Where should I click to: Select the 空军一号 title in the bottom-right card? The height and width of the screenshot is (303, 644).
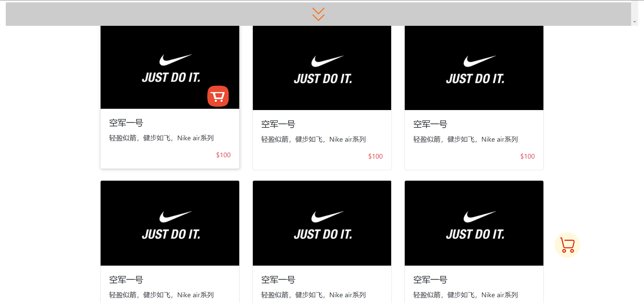point(430,280)
